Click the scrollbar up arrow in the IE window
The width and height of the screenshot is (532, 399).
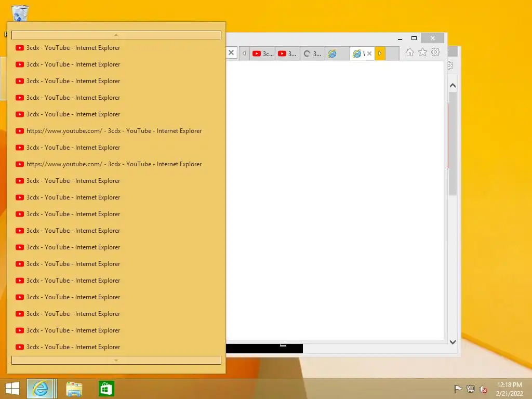coord(453,86)
